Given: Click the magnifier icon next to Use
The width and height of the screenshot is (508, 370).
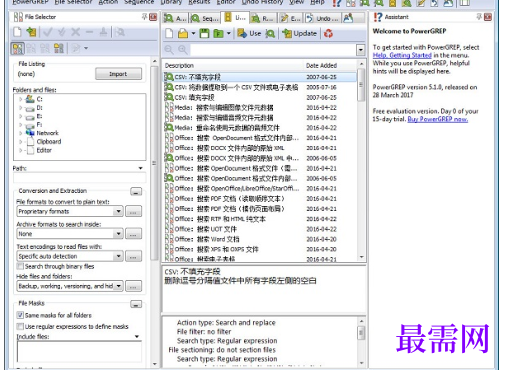Looking at the screenshot, I should click(x=270, y=33).
